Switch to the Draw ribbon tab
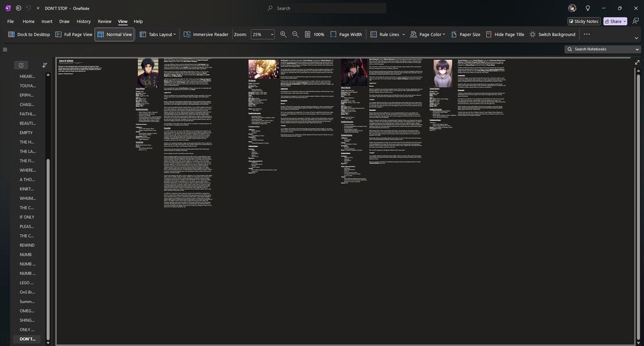The width and height of the screenshot is (644, 346). click(x=64, y=21)
